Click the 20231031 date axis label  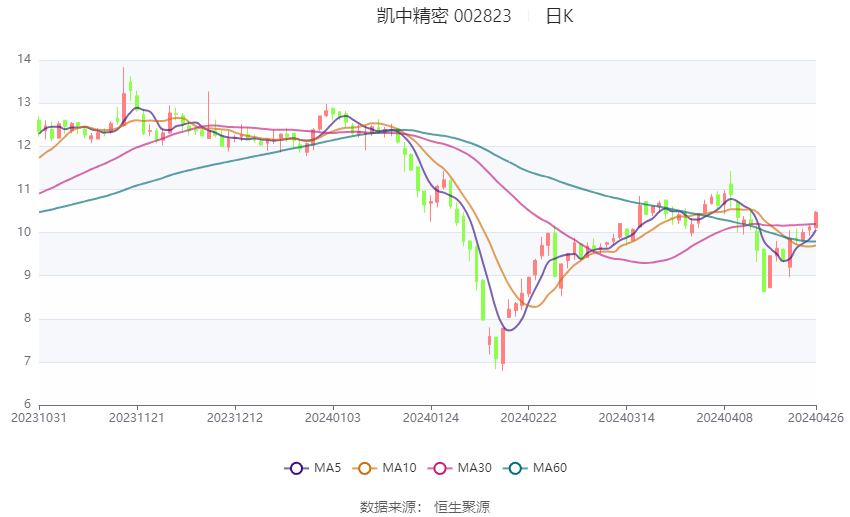tap(39, 418)
